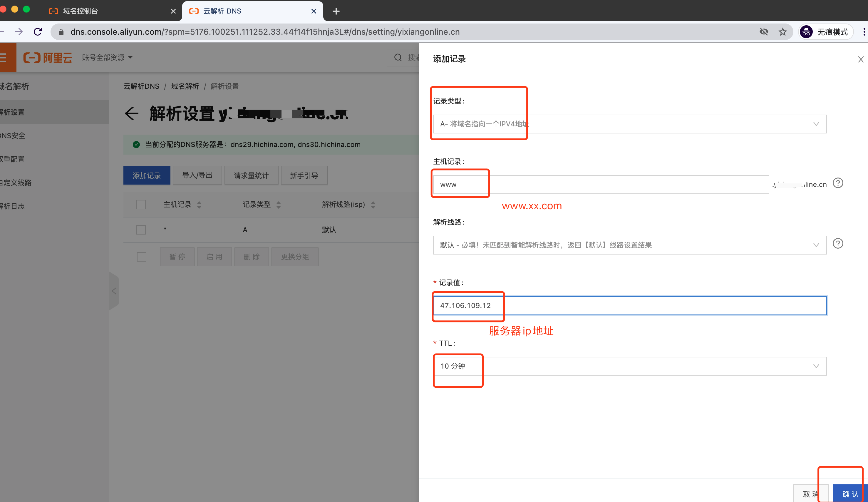This screenshot has height=502, width=868.
Task: Open the incognito mode profile indicator
Action: (826, 32)
